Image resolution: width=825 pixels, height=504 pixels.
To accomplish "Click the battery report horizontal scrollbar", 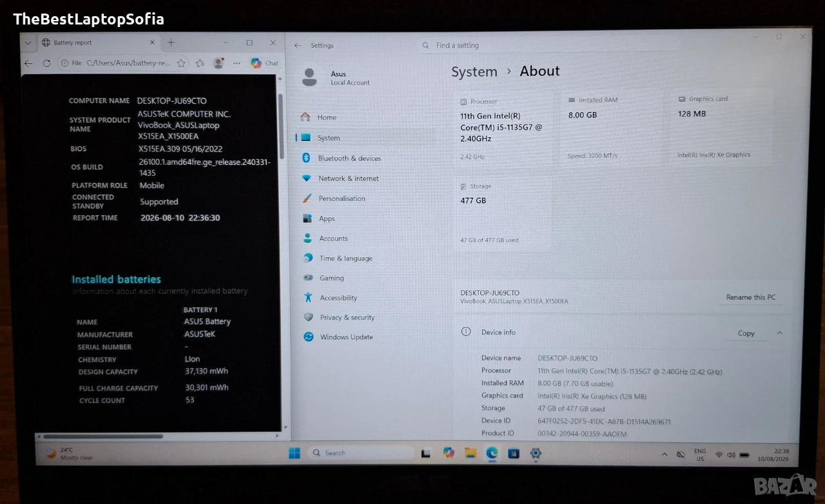I will (103, 436).
